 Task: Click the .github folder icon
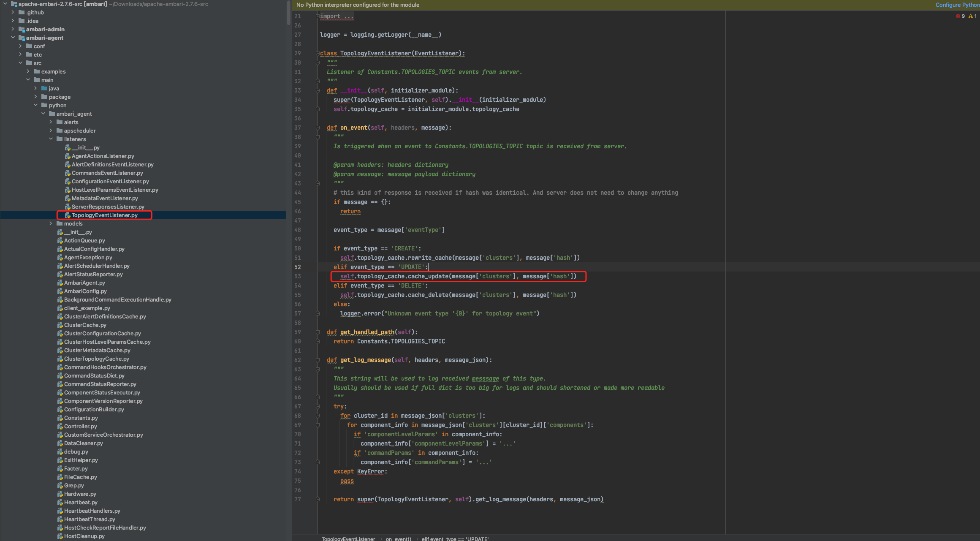(22, 12)
